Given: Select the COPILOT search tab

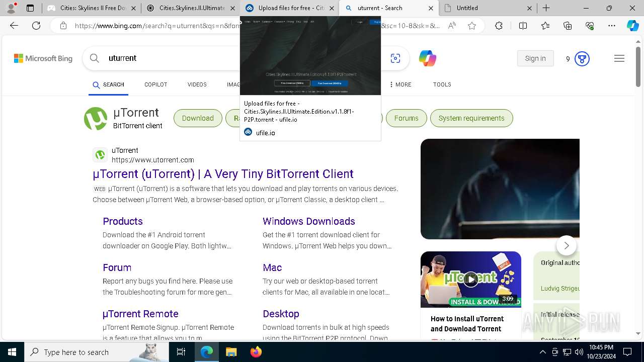Looking at the screenshot, I should [x=155, y=84].
